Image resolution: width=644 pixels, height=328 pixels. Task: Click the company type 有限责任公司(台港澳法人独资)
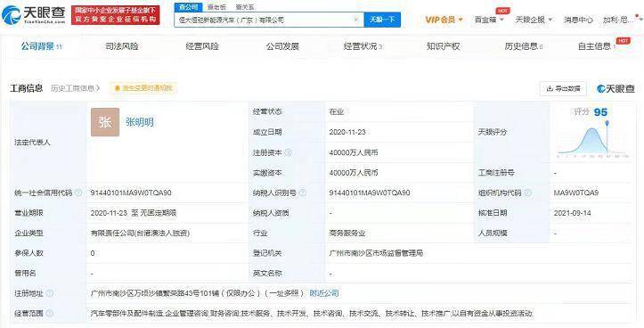tap(140, 233)
